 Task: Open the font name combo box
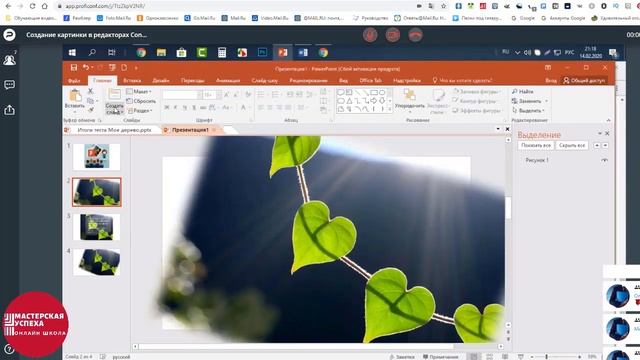[x=182, y=95]
